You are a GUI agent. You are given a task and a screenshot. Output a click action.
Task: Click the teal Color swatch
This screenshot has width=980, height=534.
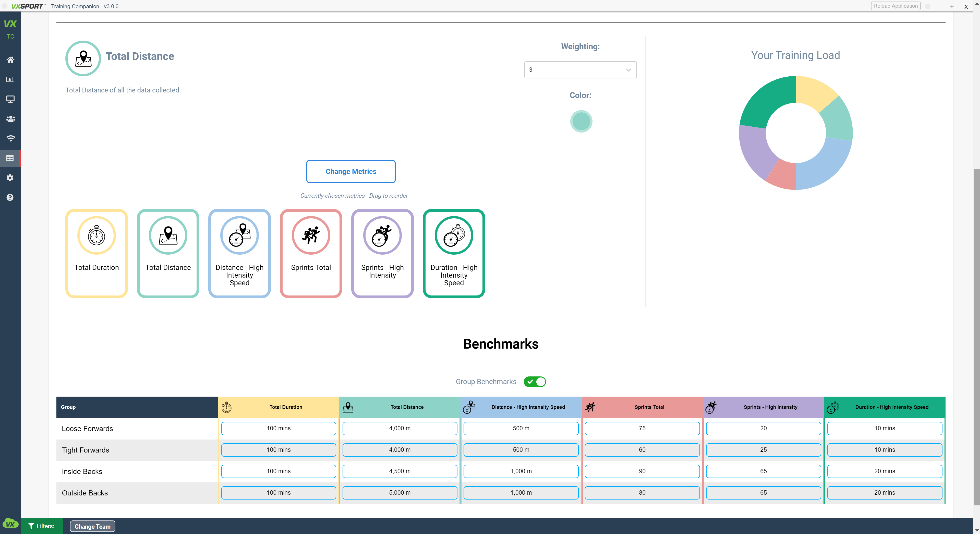pyautogui.click(x=581, y=121)
